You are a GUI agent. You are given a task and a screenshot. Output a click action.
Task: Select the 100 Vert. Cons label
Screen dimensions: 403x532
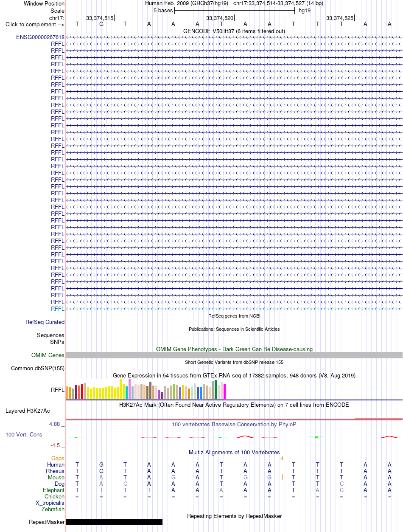[24, 435]
